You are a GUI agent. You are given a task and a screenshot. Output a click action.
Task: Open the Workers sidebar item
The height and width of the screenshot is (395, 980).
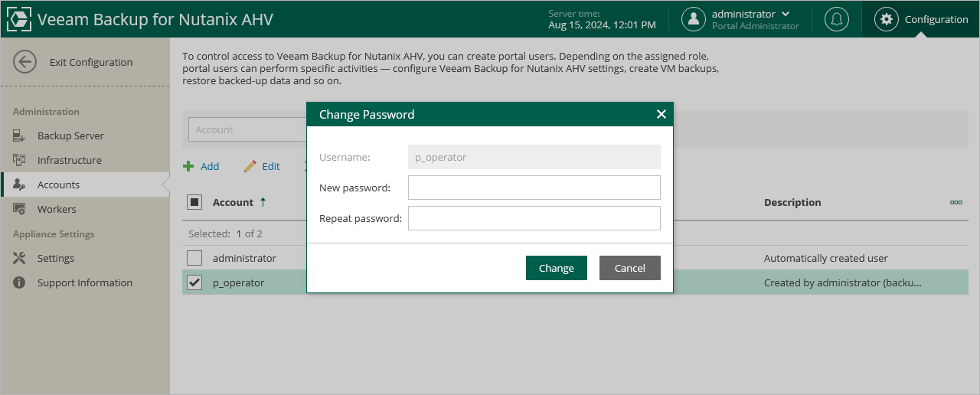[x=57, y=209]
